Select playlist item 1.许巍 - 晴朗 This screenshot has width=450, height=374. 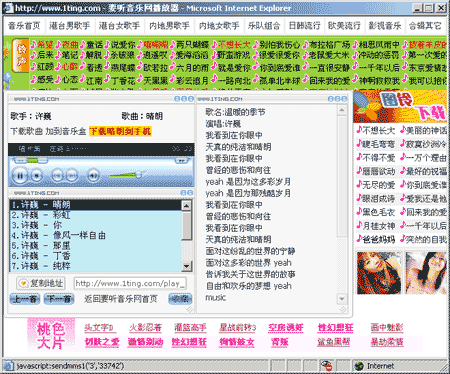pyautogui.click(x=96, y=205)
